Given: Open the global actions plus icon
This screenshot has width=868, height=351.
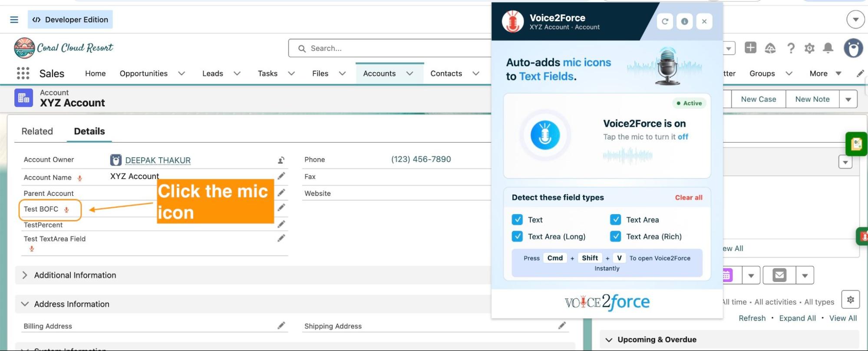Looking at the screenshot, I should [750, 48].
